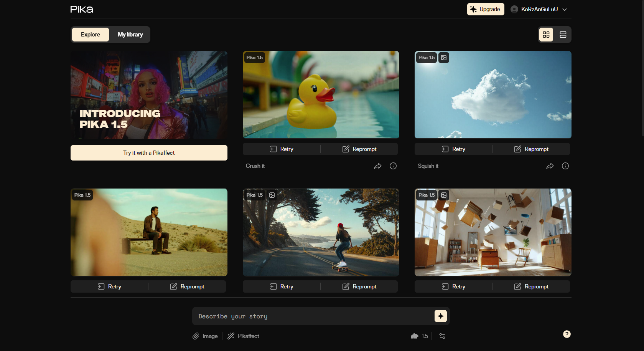644x351 pixels.
Task: Open the help question mark
Action: (x=567, y=334)
